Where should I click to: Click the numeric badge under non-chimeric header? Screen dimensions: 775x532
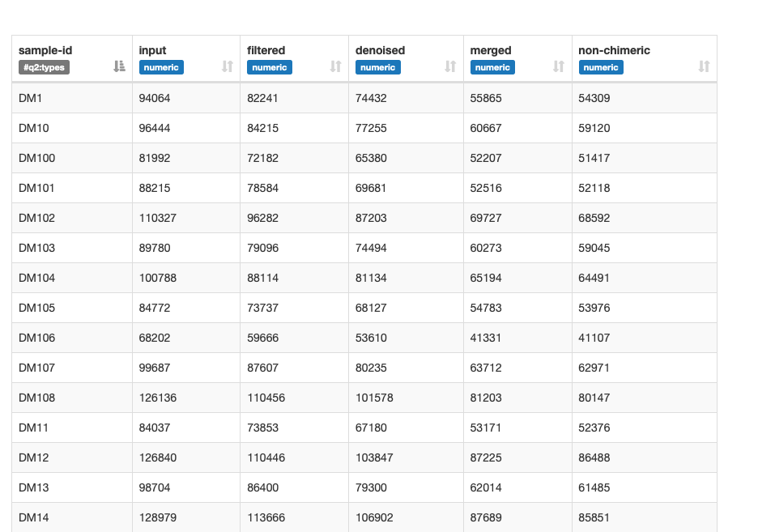(x=601, y=67)
